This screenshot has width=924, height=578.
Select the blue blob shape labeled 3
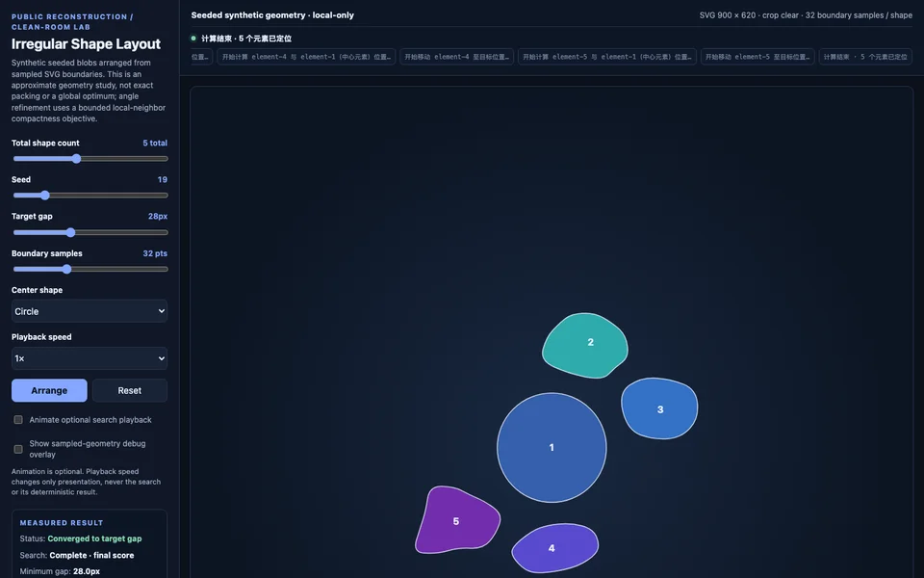pos(659,408)
